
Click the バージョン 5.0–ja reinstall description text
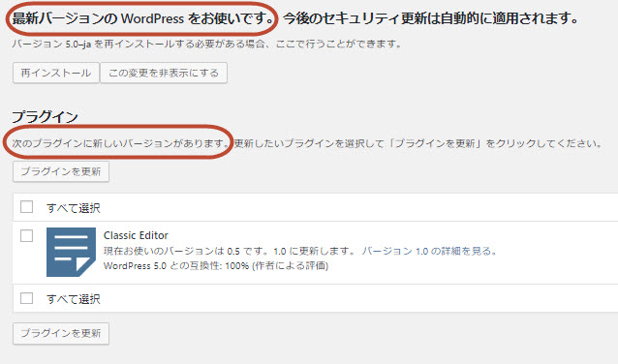tap(206, 44)
